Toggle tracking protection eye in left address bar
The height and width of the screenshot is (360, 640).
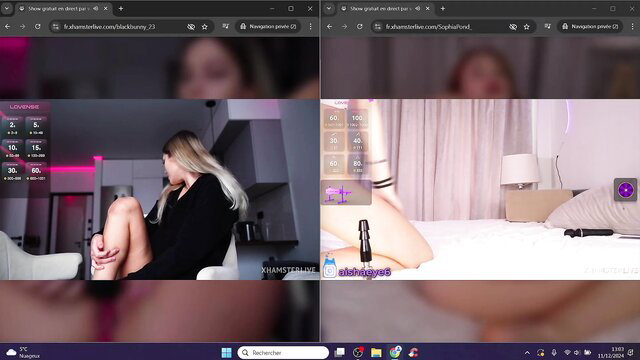tap(191, 27)
